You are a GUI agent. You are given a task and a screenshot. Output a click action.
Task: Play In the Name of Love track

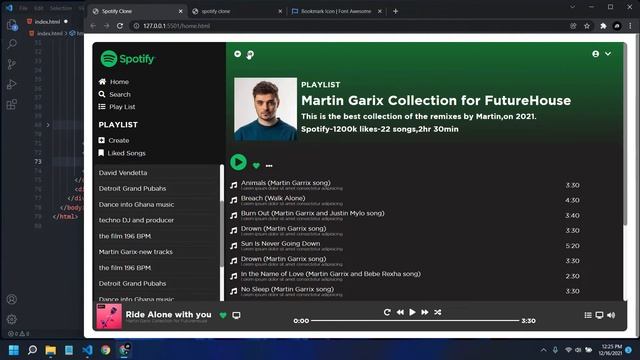[331, 274]
